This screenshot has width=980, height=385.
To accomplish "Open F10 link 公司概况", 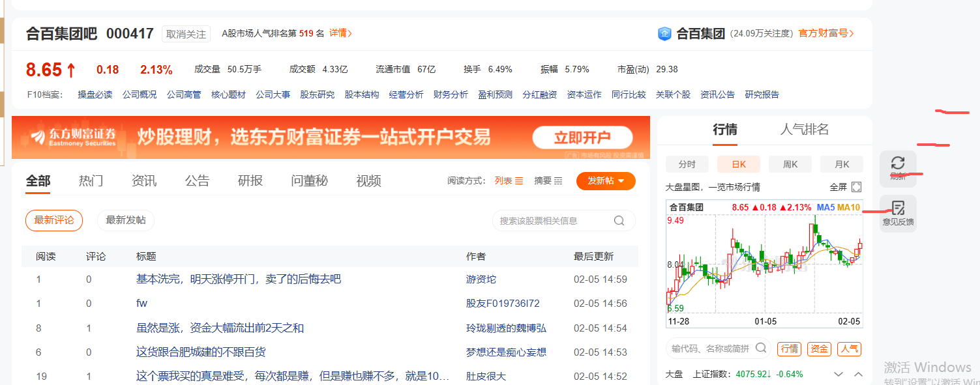I will (x=140, y=94).
